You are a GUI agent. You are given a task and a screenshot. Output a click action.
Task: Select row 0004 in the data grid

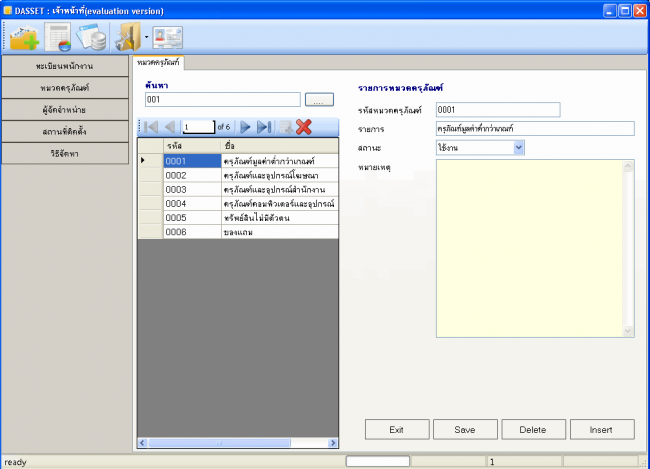point(190,203)
